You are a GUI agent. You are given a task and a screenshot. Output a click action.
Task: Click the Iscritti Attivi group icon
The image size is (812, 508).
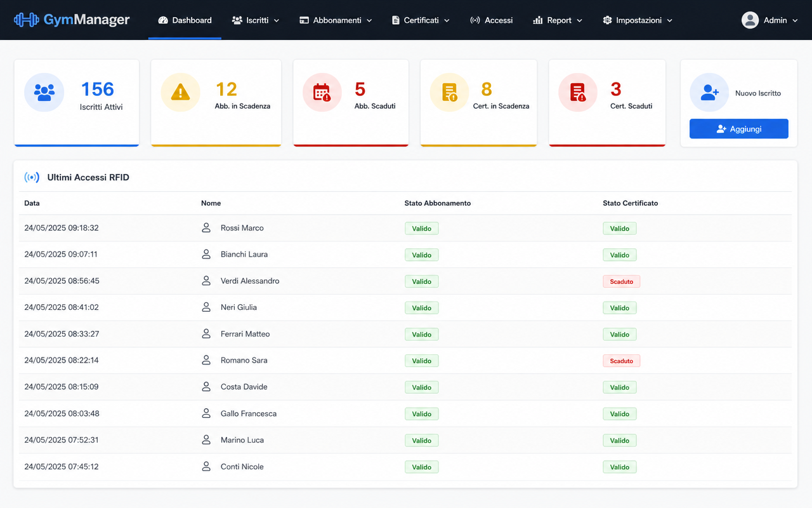pyautogui.click(x=44, y=92)
